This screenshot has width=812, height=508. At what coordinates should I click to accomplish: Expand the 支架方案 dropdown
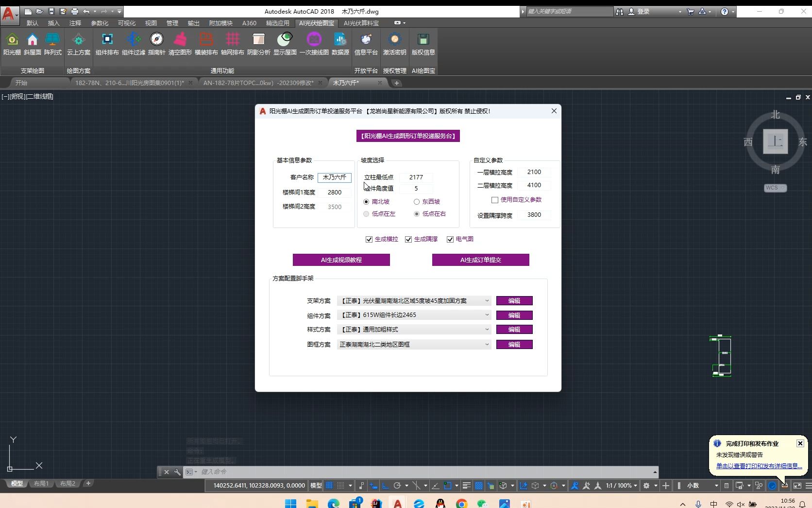pos(414,301)
